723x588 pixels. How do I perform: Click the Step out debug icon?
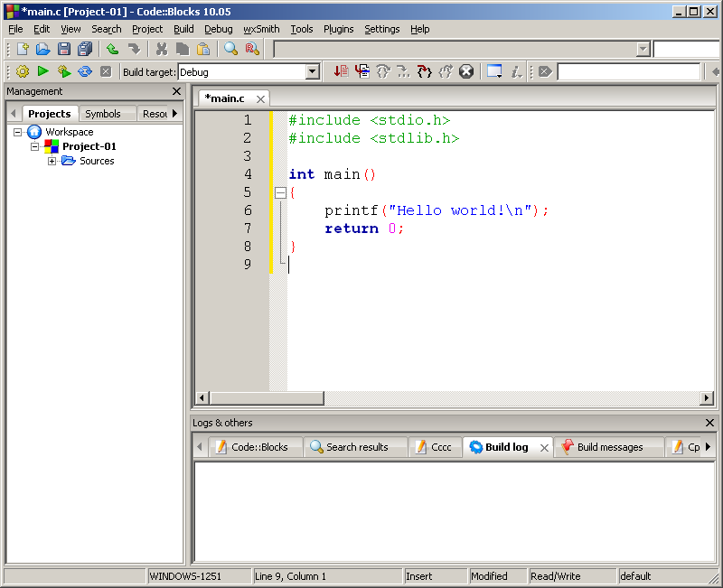point(446,71)
